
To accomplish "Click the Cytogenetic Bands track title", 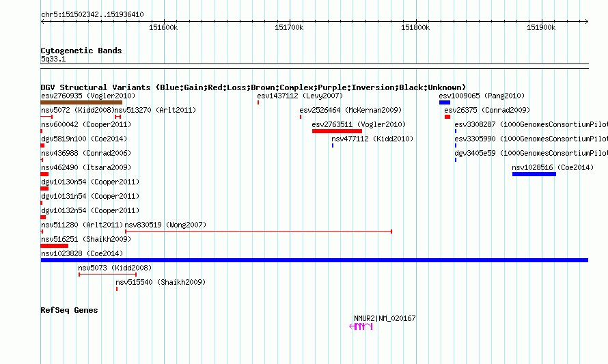I will [81, 51].
